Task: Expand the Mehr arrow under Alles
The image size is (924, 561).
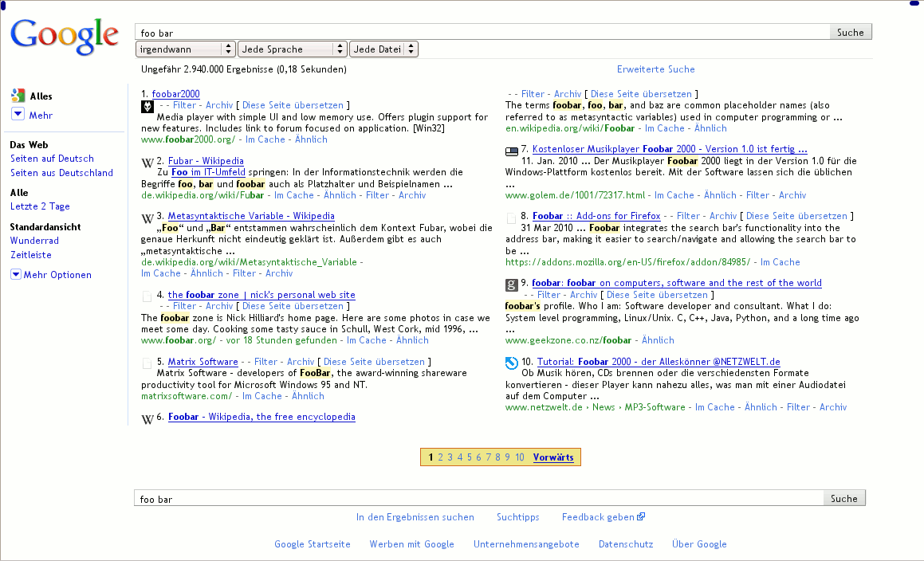Action: (x=18, y=114)
